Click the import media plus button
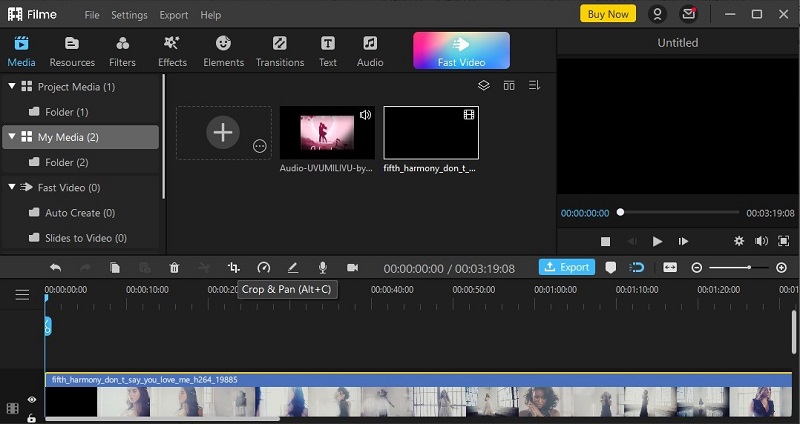Screen dimensions: 800x424 coord(223,132)
